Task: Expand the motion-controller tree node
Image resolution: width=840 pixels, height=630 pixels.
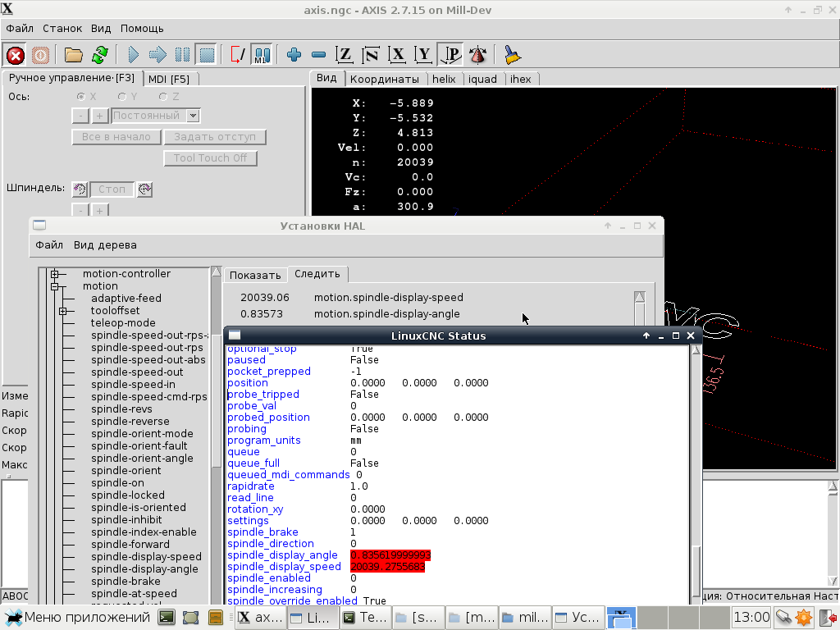Action: 55,274
